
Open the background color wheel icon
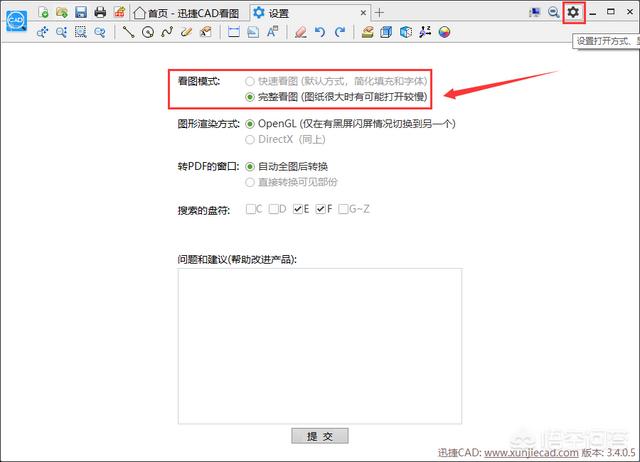[444, 32]
